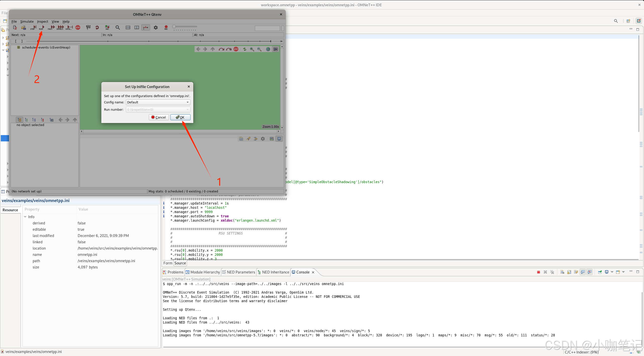This screenshot has width=644, height=356.
Task: Toggle the timeline display button
Action: pyautogui.click(x=146, y=27)
